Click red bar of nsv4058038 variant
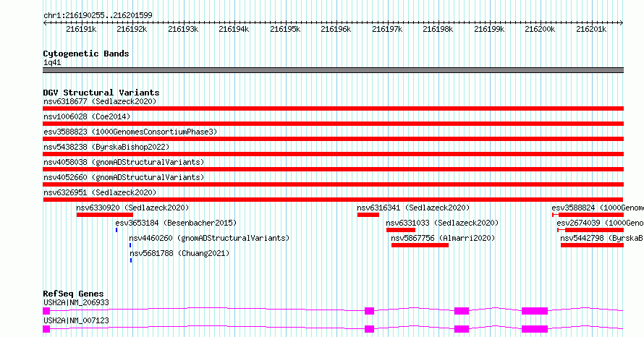 click(x=333, y=169)
